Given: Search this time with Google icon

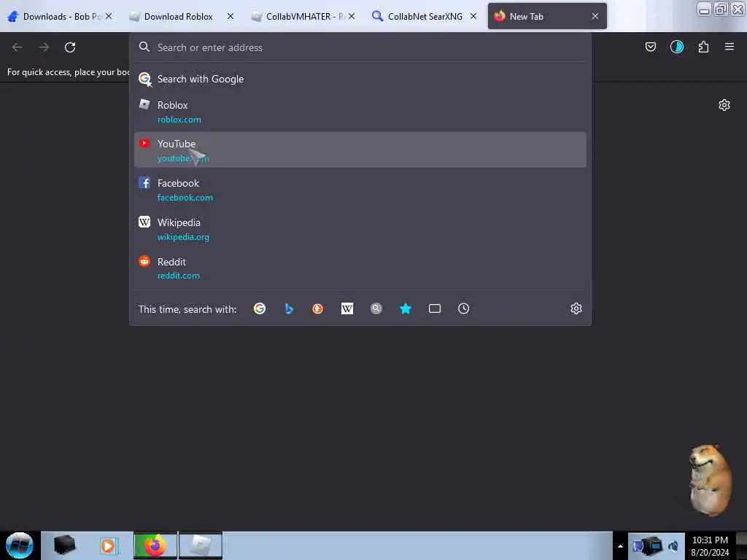Looking at the screenshot, I should coord(260,308).
